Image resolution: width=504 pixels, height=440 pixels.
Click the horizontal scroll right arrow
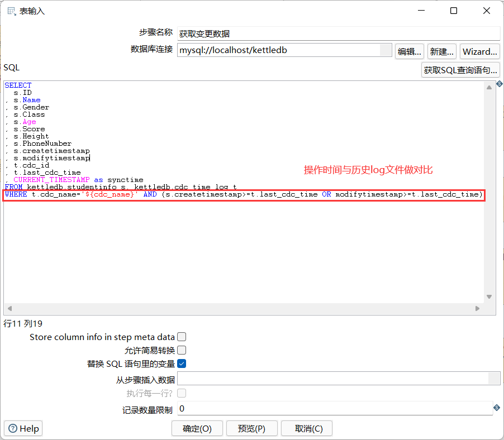[x=478, y=308]
